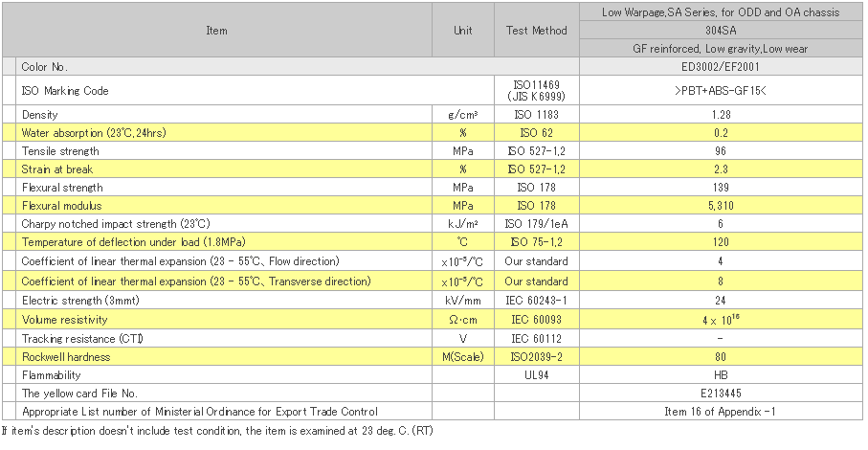
Task: Click the 'IEC 60093' test method
Action: pyautogui.click(x=537, y=320)
